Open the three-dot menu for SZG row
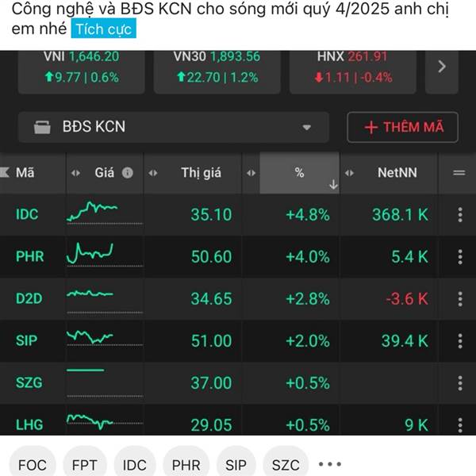Viewport: 476px width, 476px height. [460, 382]
